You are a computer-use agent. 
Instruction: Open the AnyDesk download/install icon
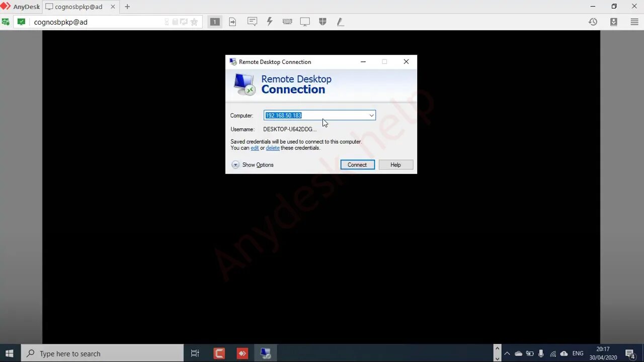[614, 22]
